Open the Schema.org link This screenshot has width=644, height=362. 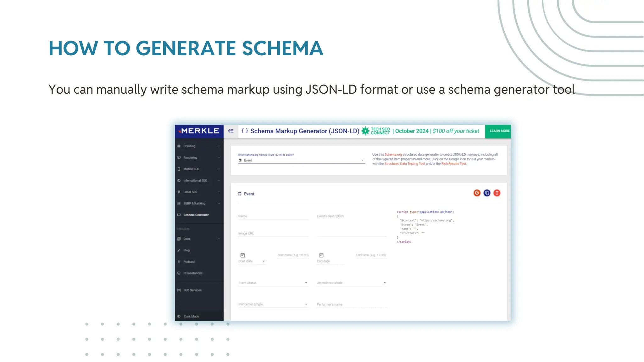393,155
